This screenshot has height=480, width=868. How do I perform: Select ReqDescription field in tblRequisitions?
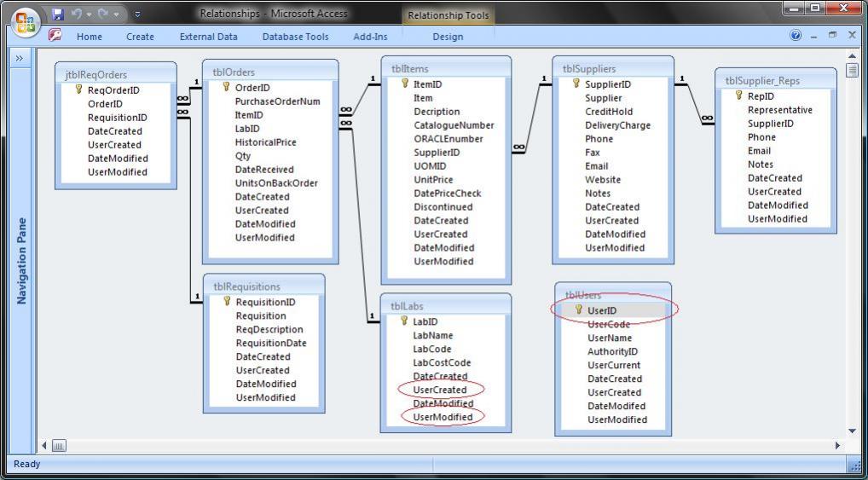tap(269, 329)
